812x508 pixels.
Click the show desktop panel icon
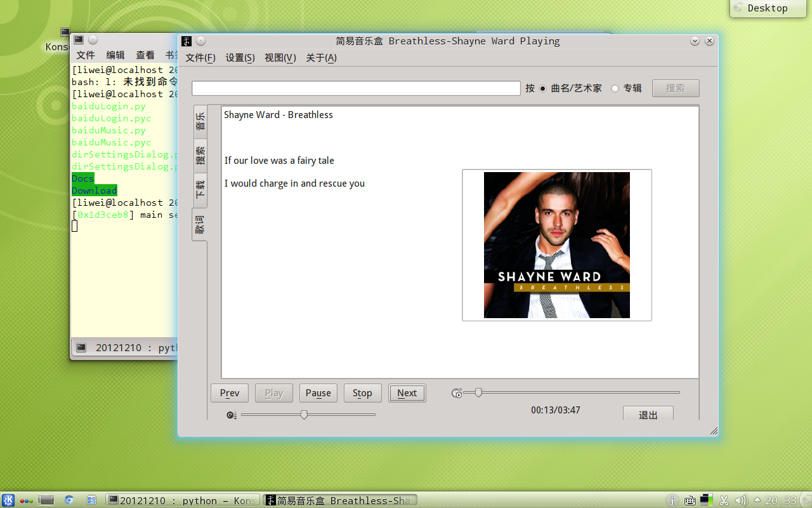tap(46, 500)
